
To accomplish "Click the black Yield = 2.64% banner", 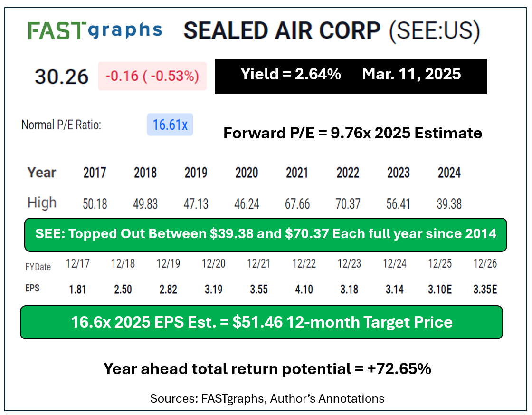I will pos(351,76).
